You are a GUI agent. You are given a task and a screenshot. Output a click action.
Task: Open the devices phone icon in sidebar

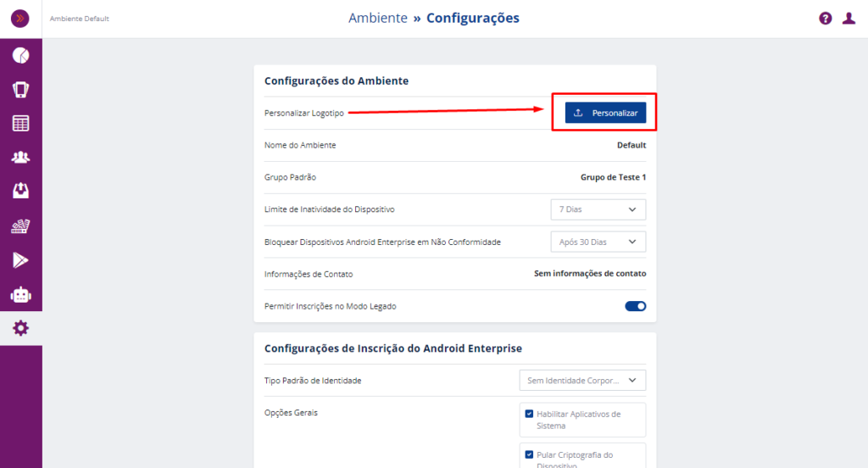[x=20, y=90]
